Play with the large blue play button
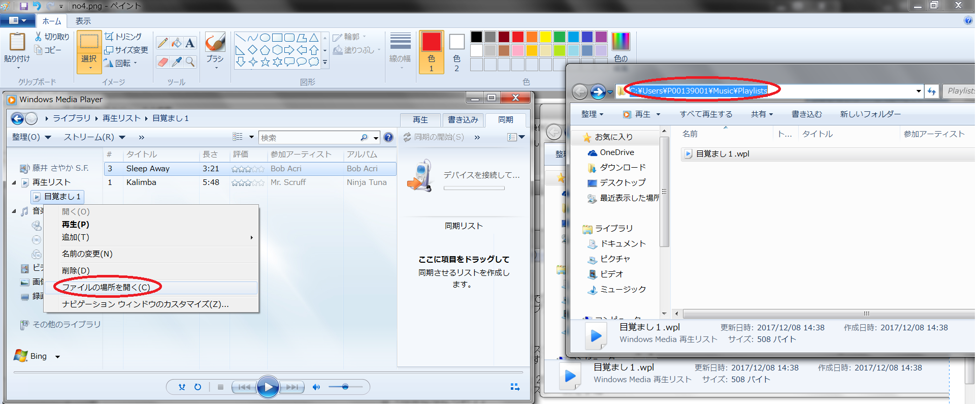Screen dimensions: 980x404 [268, 387]
